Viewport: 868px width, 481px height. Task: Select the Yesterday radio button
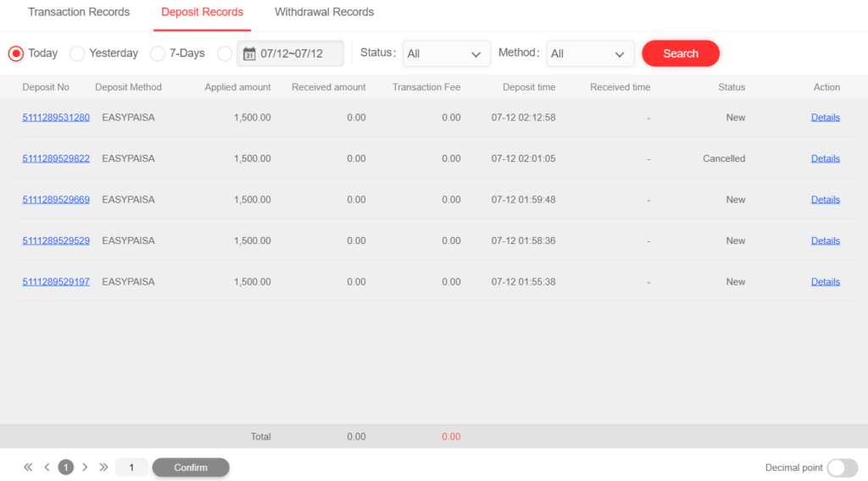(x=77, y=53)
